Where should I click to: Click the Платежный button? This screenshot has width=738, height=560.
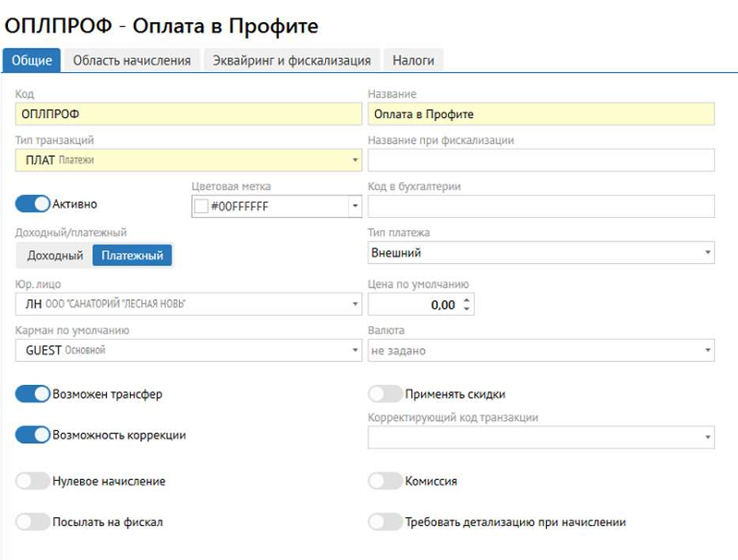point(132,256)
